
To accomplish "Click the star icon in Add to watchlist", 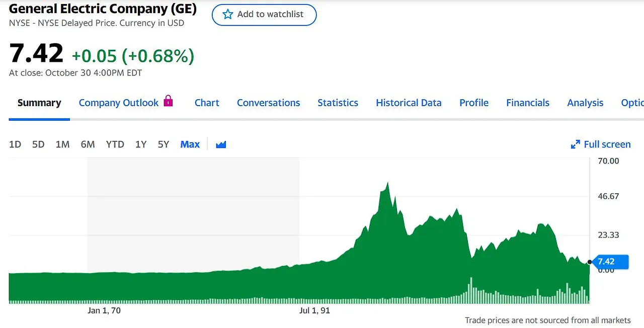I will (228, 14).
